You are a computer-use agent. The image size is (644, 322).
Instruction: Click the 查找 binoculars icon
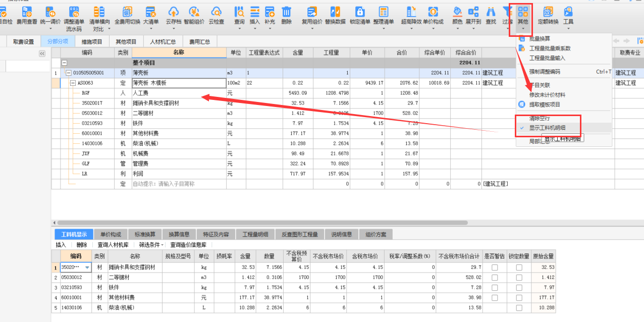[x=491, y=11]
